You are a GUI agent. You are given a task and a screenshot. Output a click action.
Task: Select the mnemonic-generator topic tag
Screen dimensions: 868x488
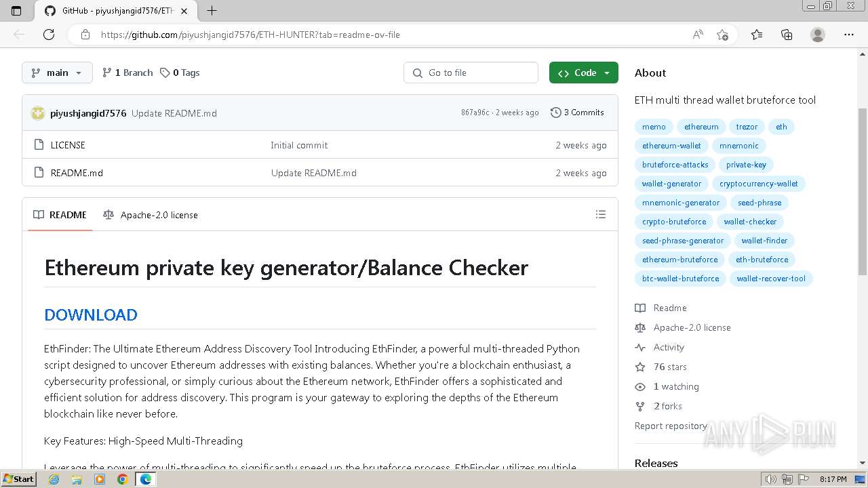click(x=681, y=203)
